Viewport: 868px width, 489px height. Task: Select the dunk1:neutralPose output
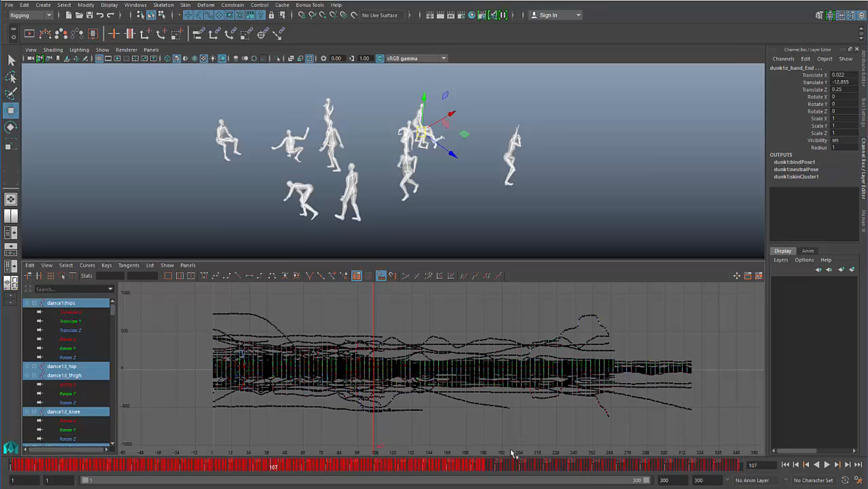point(796,169)
